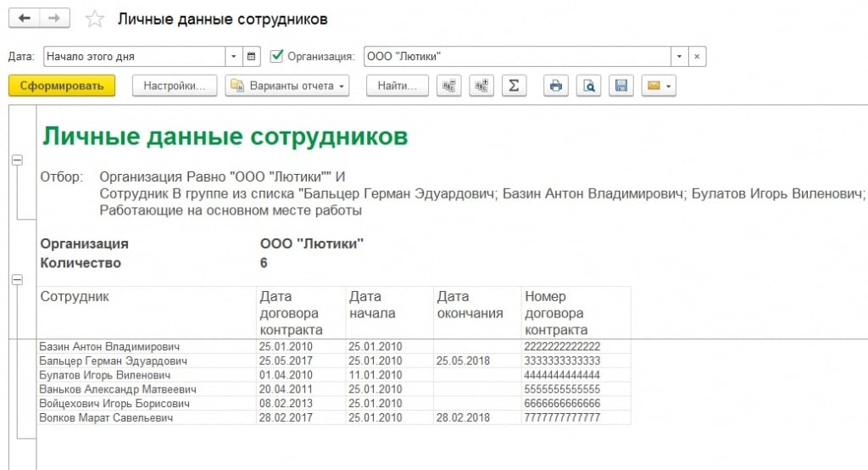Open the Настройки... button
This screenshot has height=470, width=868.
coord(175,86)
